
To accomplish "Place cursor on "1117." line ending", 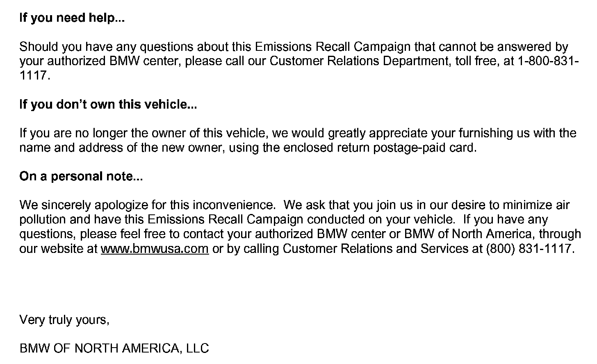I will [x=34, y=76].
